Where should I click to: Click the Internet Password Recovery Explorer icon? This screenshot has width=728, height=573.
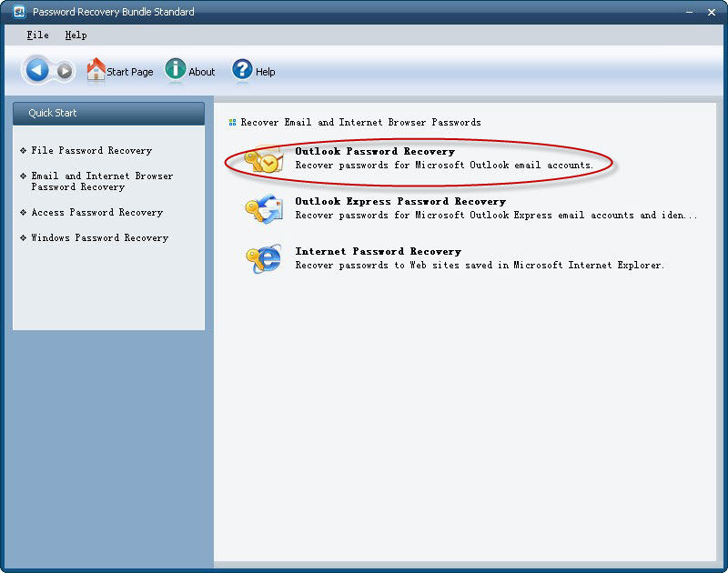pyautogui.click(x=264, y=258)
